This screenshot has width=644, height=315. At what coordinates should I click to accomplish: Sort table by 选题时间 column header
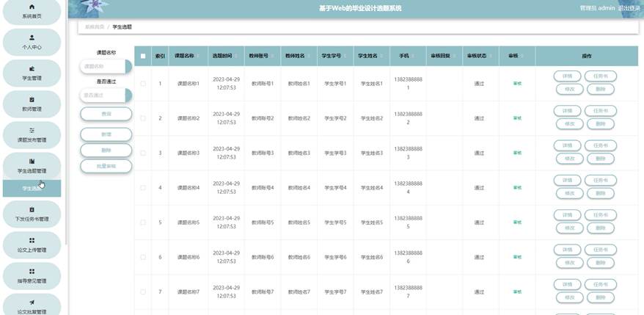226,56
